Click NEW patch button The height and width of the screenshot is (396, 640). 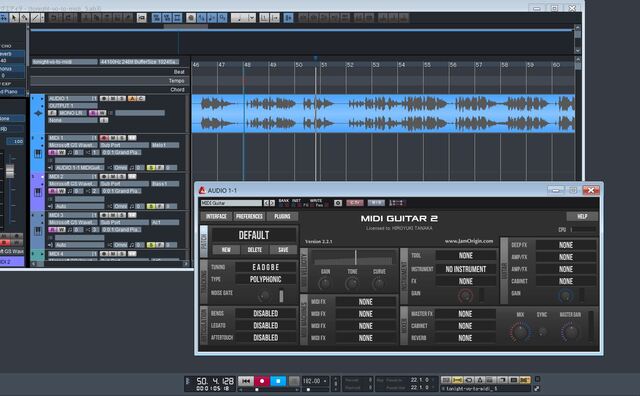point(226,249)
